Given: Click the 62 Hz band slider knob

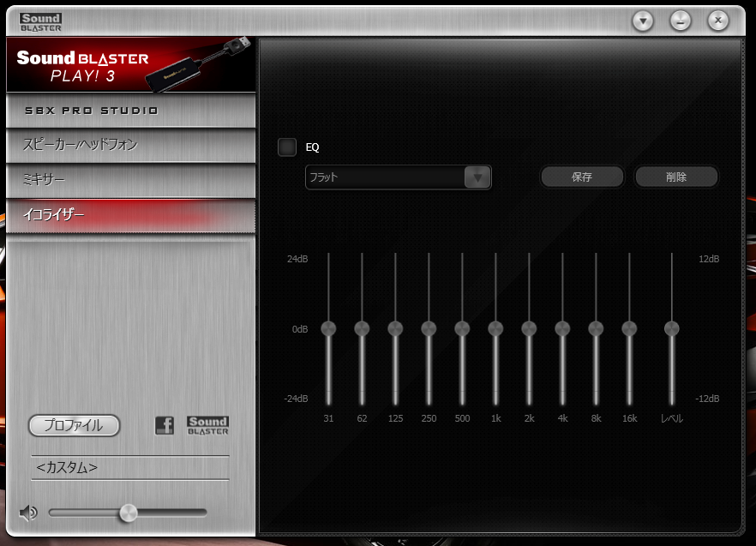Looking at the screenshot, I should (362, 328).
